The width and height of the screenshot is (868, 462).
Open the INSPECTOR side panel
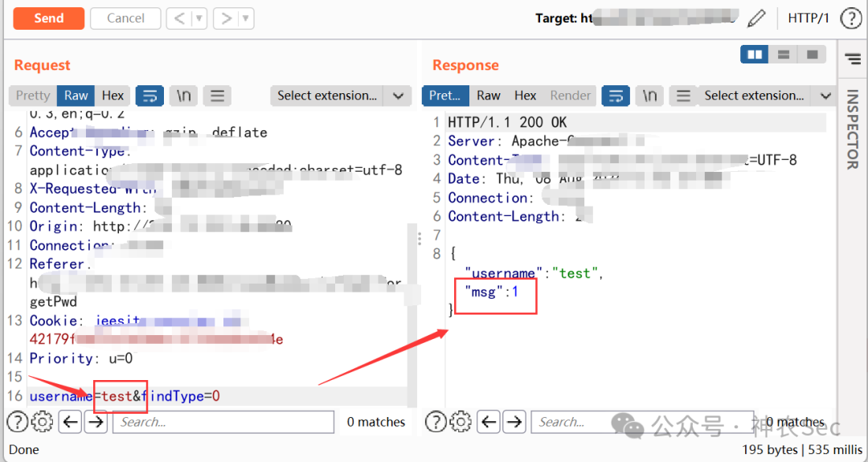(852, 129)
